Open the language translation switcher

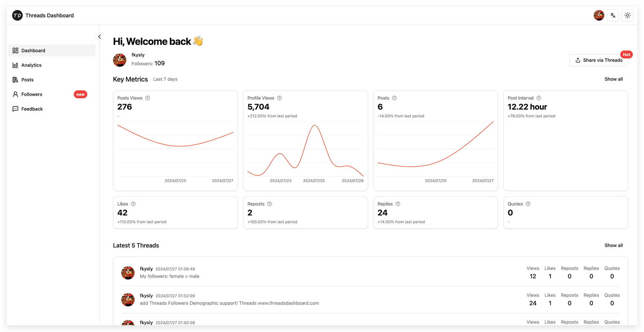[x=613, y=15]
